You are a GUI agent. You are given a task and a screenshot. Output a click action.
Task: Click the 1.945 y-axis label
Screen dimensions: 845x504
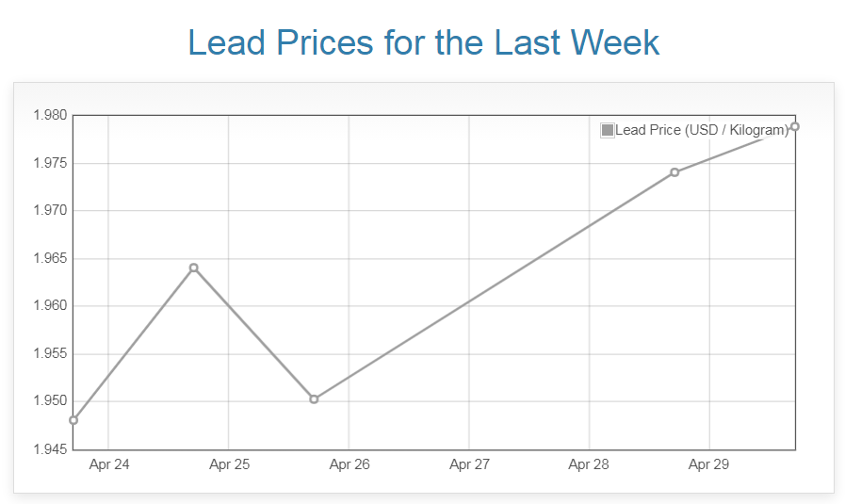pos(49,449)
